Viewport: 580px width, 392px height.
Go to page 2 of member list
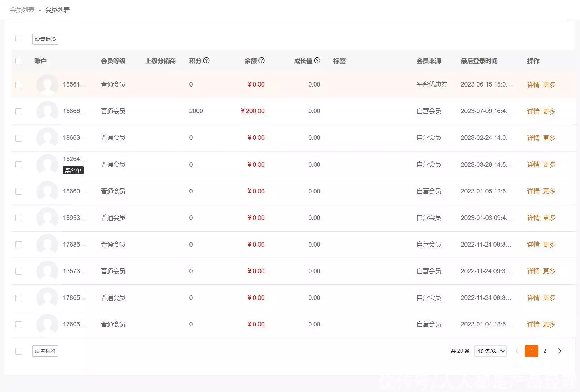pyautogui.click(x=545, y=351)
